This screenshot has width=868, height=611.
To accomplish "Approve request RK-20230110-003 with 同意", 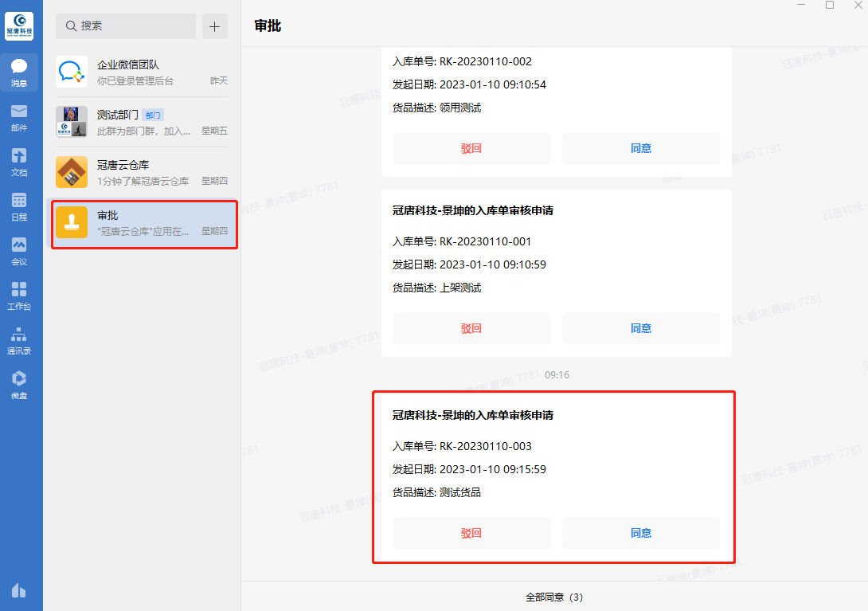I will (641, 534).
